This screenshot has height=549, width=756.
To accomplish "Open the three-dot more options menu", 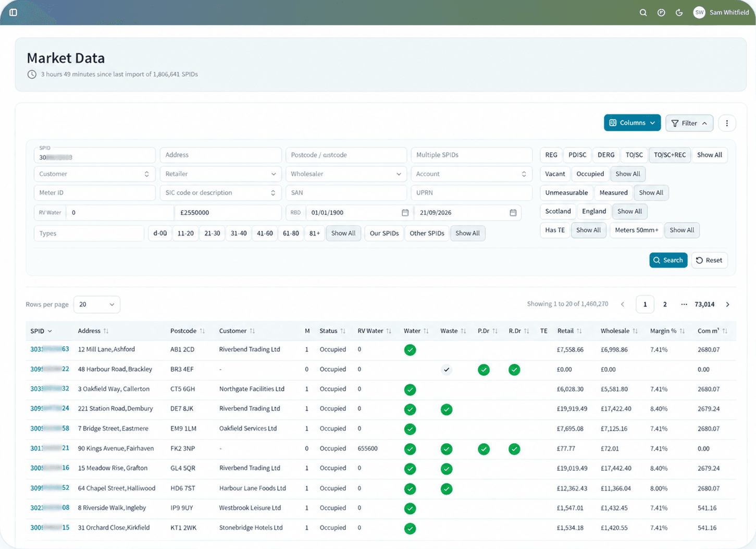I will (x=727, y=123).
